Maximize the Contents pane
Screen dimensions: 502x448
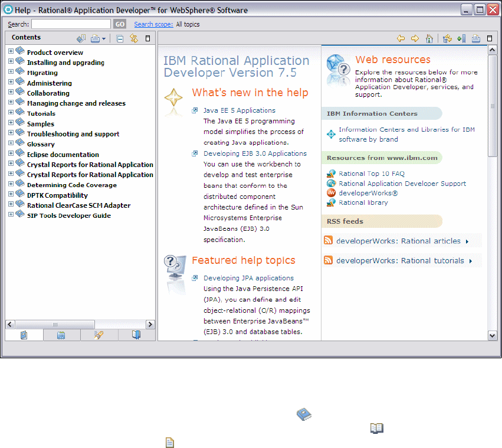click(147, 38)
